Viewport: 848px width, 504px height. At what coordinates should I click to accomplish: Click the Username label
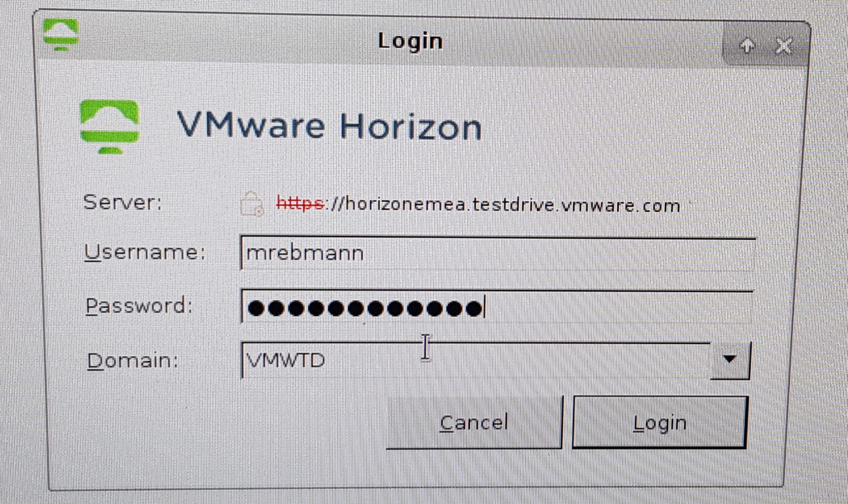pyautogui.click(x=145, y=252)
